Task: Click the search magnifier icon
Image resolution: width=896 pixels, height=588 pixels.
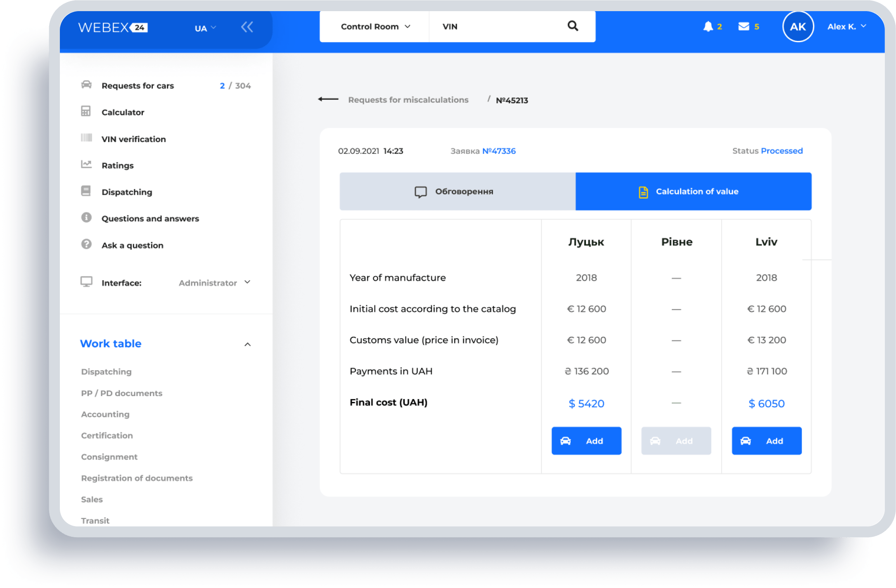Action: (x=573, y=26)
